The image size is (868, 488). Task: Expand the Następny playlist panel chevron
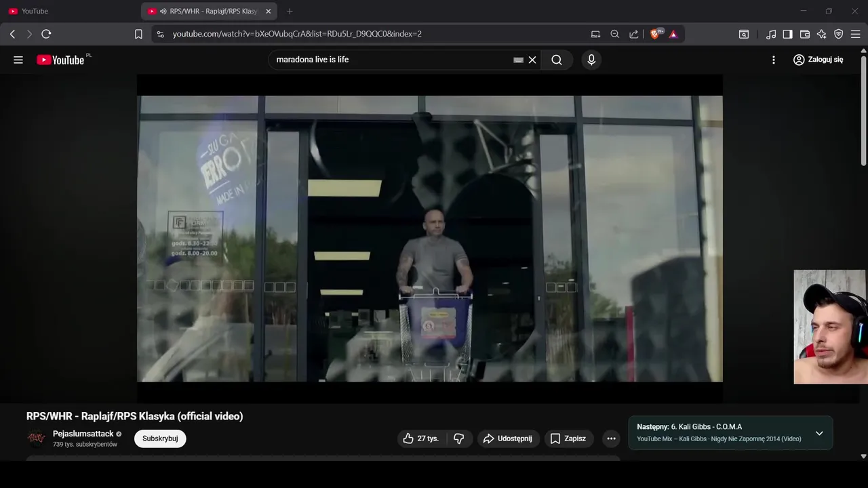(x=819, y=433)
